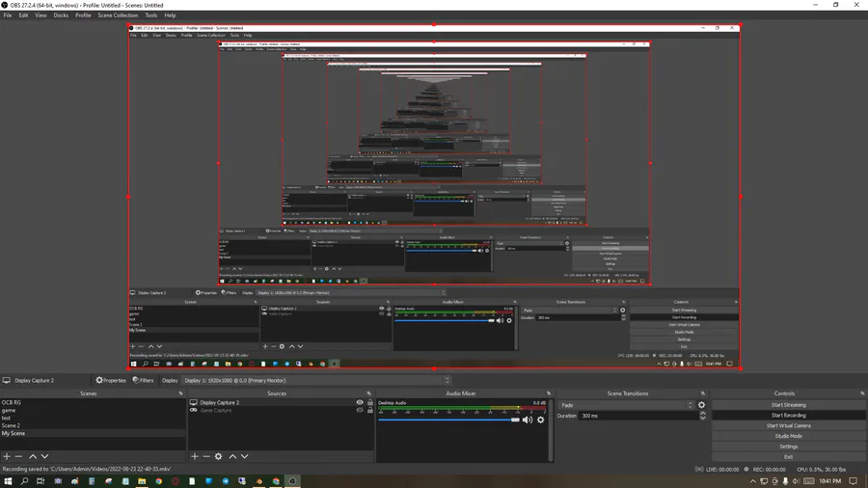
Task: Add a new scene with the plus icon
Action: pyautogui.click(x=7, y=456)
